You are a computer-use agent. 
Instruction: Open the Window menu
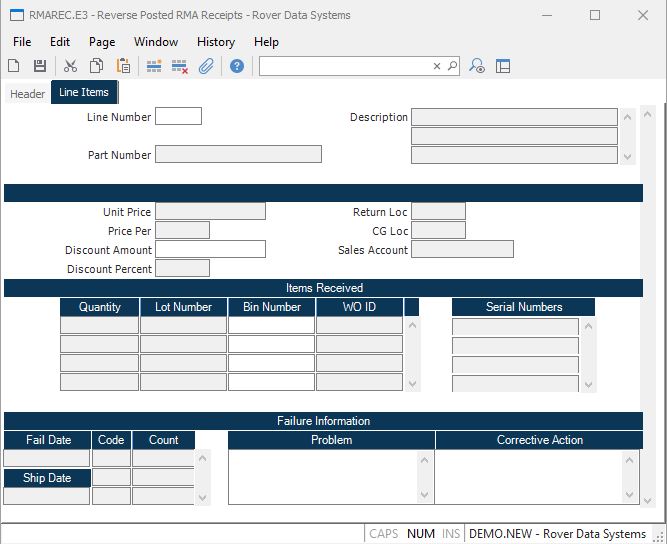coord(156,42)
